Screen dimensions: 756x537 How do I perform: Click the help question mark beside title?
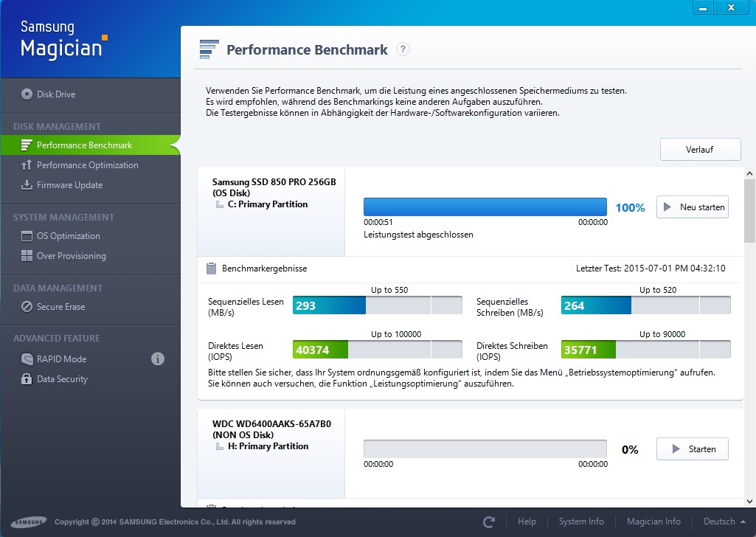[403, 49]
